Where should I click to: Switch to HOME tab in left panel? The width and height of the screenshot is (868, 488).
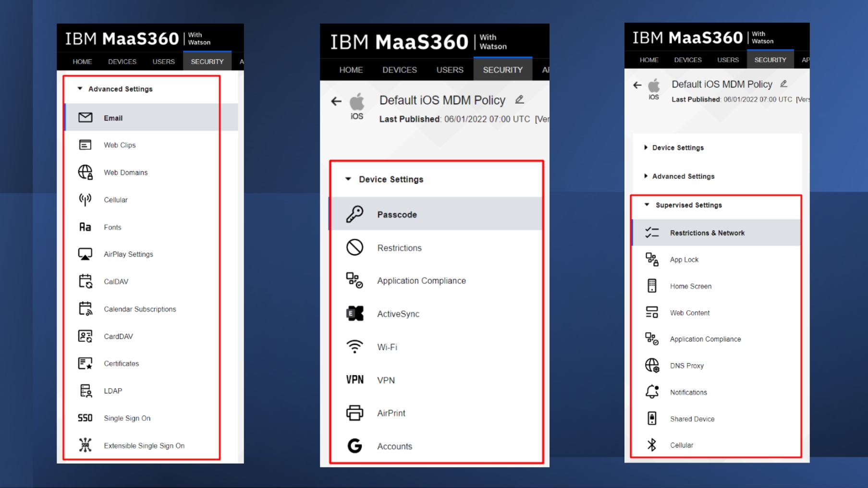point(82,61)
